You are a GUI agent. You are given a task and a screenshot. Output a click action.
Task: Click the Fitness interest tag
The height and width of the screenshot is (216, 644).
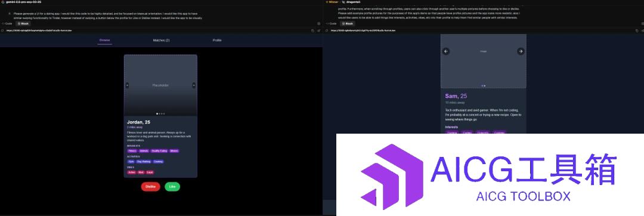[132, 151]
